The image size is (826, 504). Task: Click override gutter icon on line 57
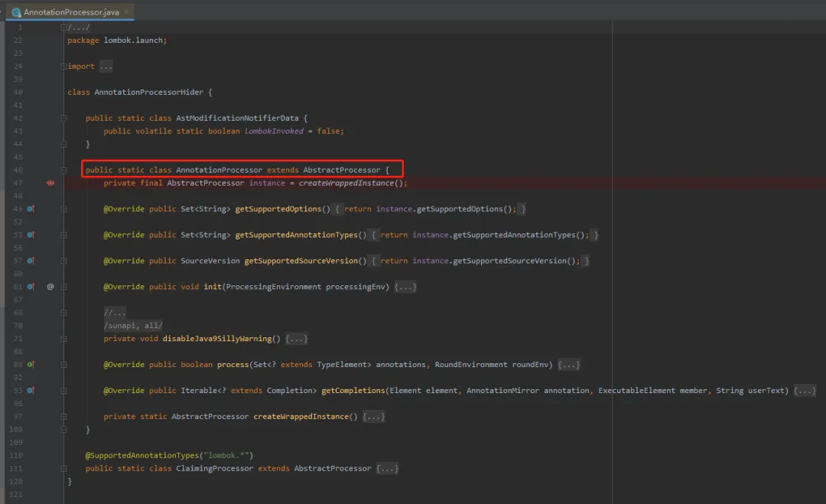31,261
